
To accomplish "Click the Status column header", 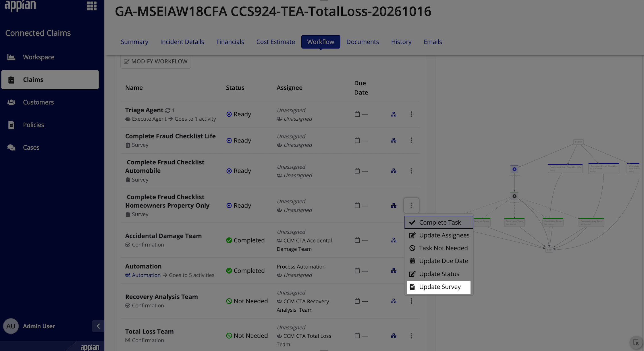I will [x=235, y=88].
